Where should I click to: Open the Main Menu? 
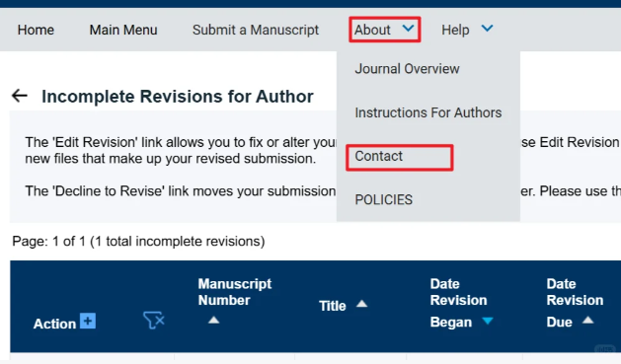pos(123,30)
